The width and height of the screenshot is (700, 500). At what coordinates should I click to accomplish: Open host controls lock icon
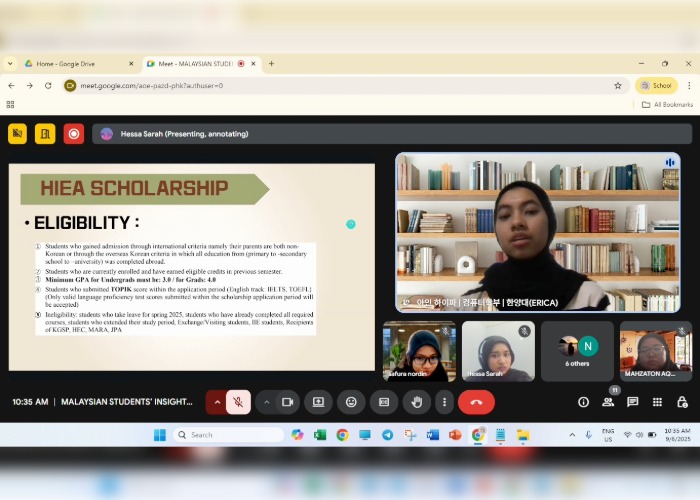[x=682, y=402]
